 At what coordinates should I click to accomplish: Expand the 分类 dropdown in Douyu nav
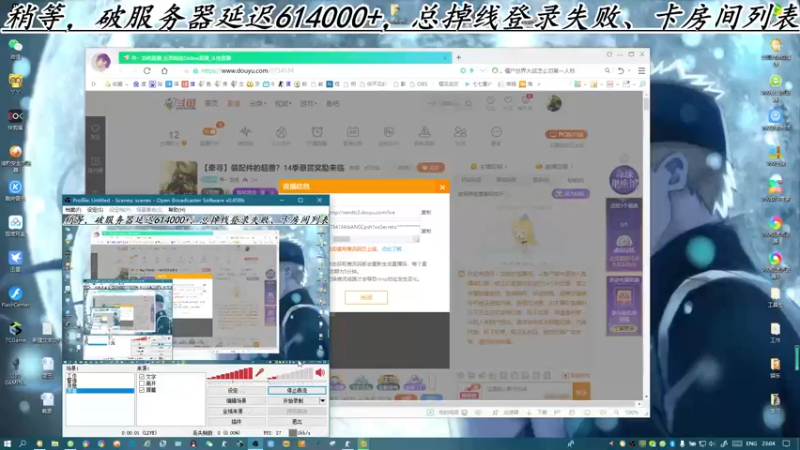258,104
